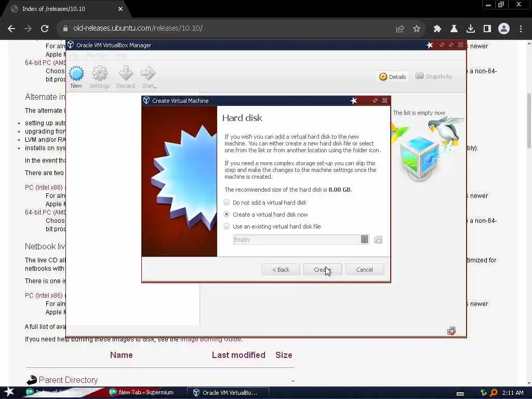Cancel the Create Virtual Machine wizard
The image size is (532, 399).
[x=364, y=270]
